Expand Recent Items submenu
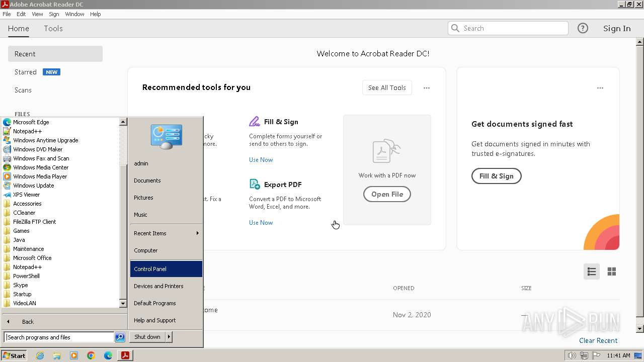This screenshot has width=644, height=362. pos(166,233)
